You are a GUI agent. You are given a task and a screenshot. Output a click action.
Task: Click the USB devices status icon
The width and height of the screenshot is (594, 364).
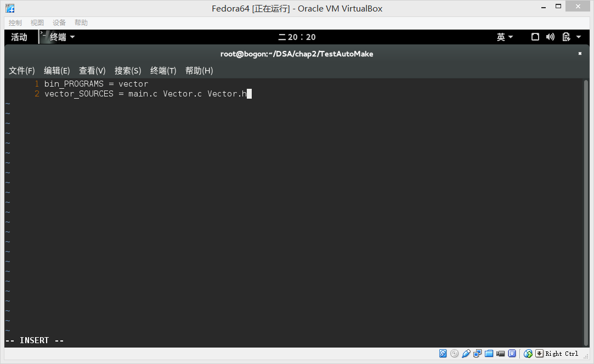(x=466, y=353)
